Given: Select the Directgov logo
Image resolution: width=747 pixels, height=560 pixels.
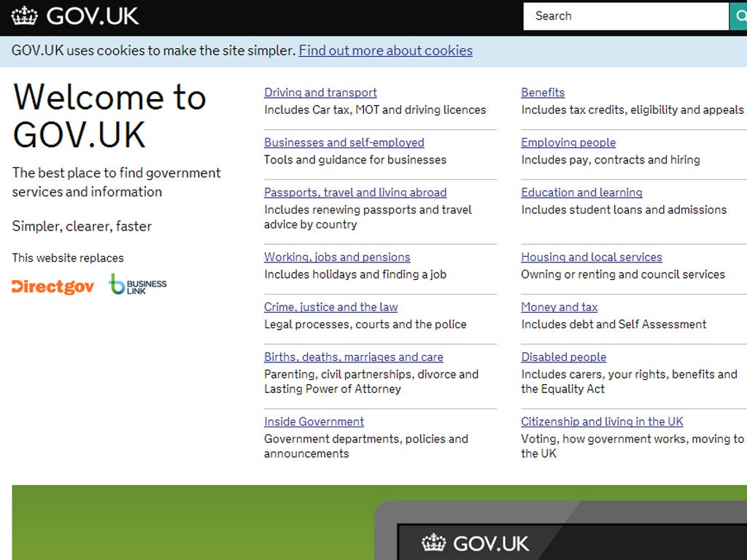Looking at the screenshot, I should pos(51,287).
